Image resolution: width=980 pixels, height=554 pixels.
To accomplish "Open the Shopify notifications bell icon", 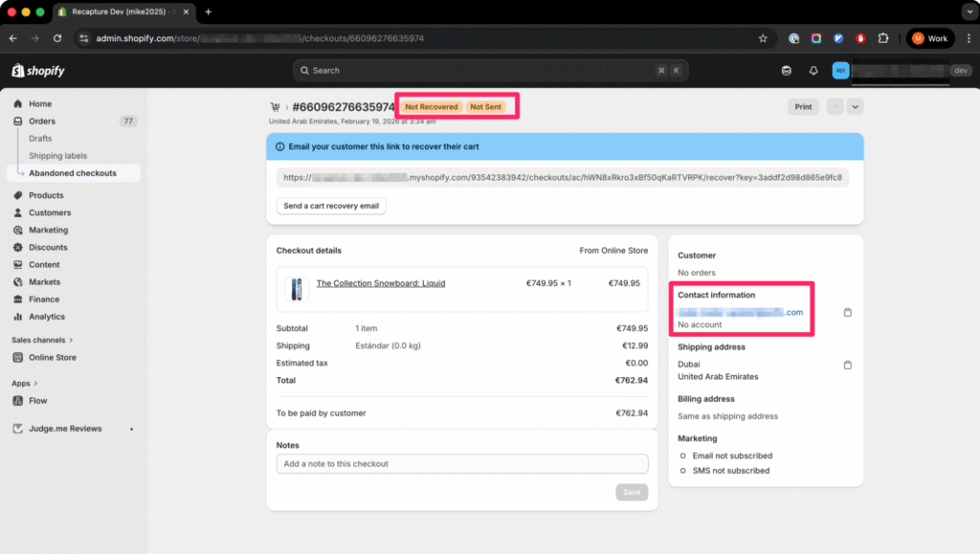I will [813, 70].
